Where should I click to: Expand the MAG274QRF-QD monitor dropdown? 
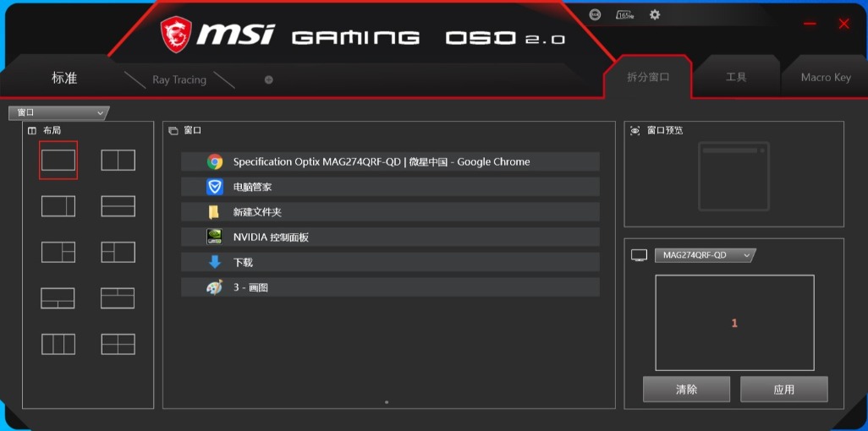705,255
